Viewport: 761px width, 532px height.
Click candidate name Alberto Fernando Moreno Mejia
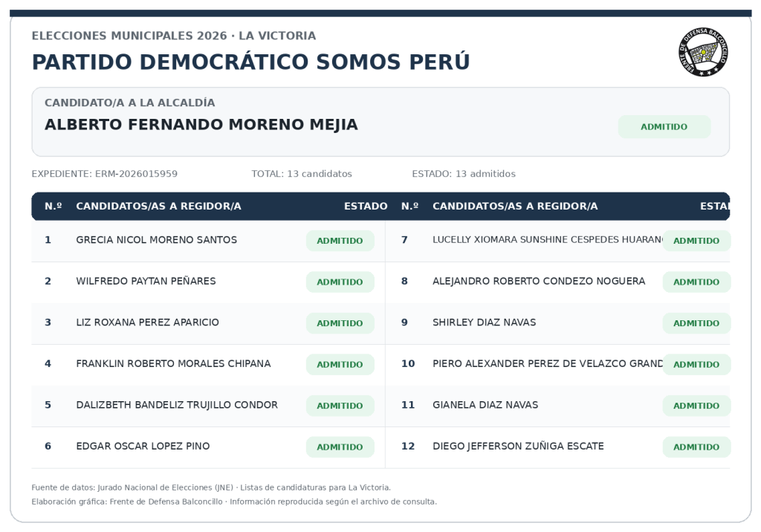coord(201,125)
